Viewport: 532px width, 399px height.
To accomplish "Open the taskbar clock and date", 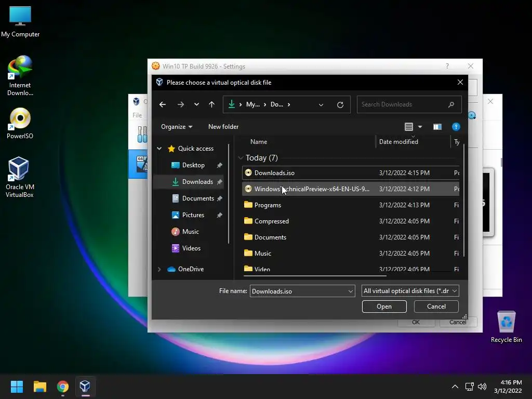I will 508,387.
